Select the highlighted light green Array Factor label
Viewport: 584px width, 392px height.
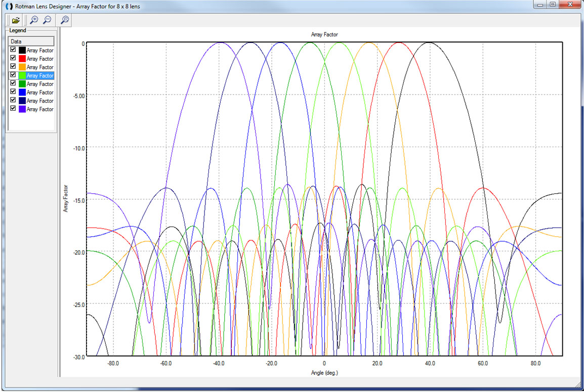tap(40, 75)
